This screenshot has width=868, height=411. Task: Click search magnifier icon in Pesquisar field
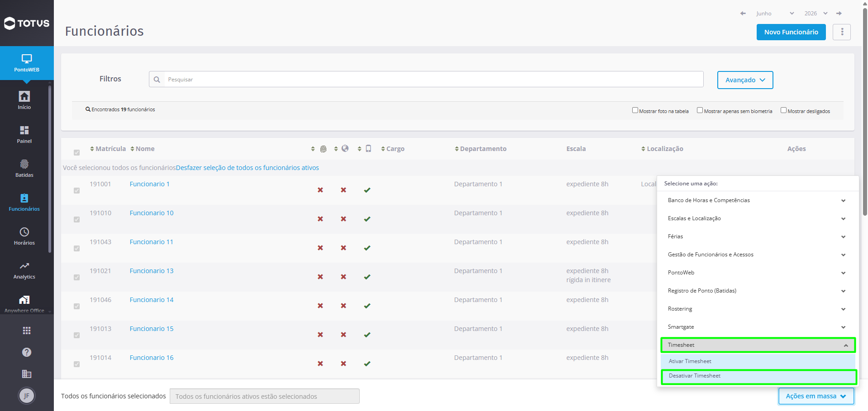157,80
